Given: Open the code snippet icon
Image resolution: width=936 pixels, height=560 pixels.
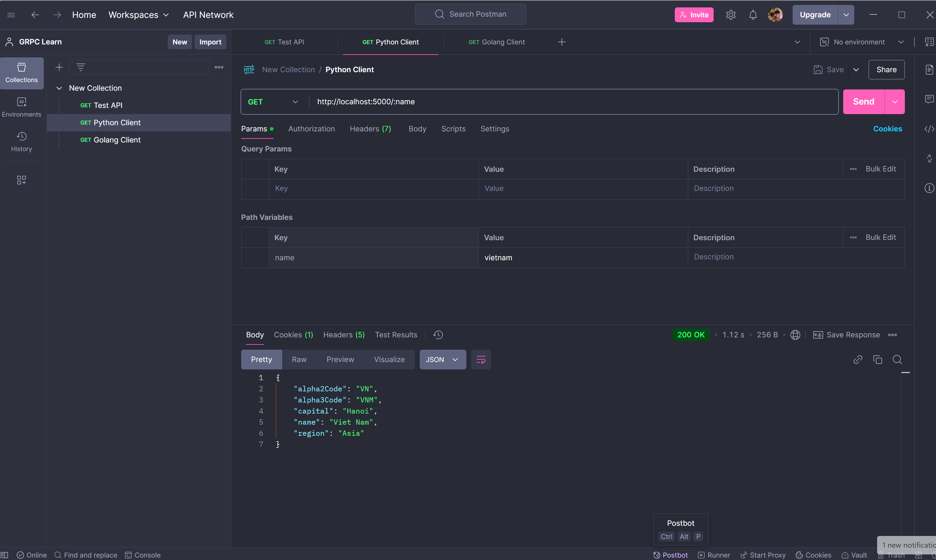Looking at the screenshot, I should click(x=929, y=129).
